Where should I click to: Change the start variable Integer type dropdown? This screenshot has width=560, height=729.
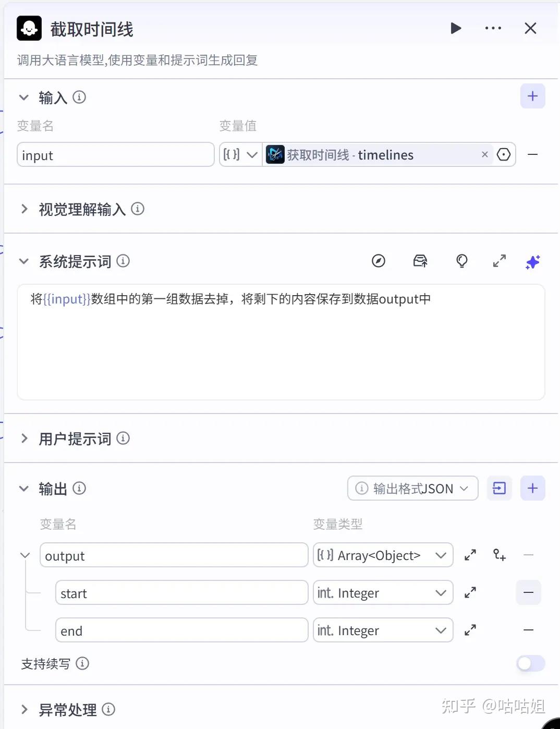point(383,593)
